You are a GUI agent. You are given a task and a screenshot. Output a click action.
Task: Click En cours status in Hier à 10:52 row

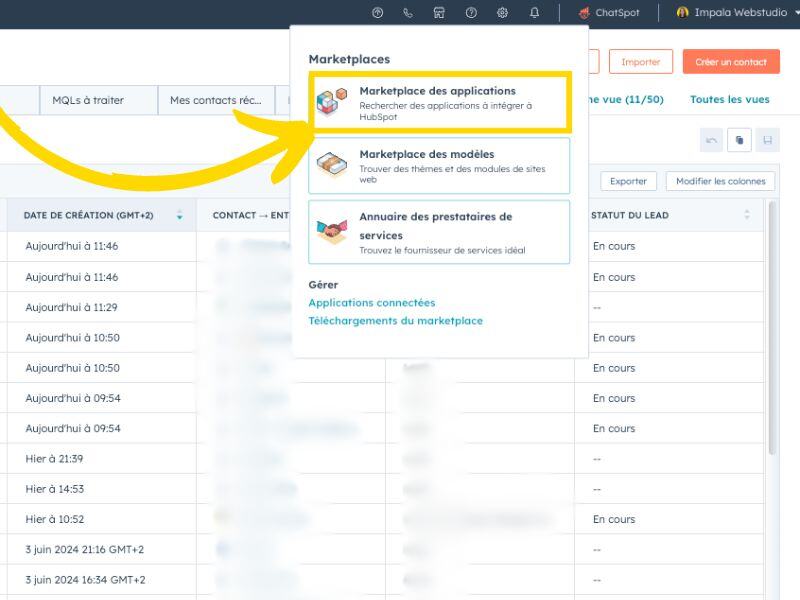614,519
